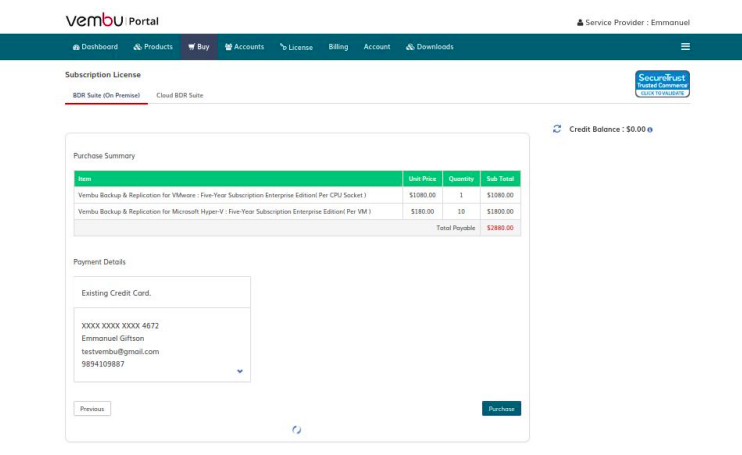Image resolution: width=742 pixels, height=455 pixels.
Task: Click the Purchase Summary heading
Action: [104, 156]
